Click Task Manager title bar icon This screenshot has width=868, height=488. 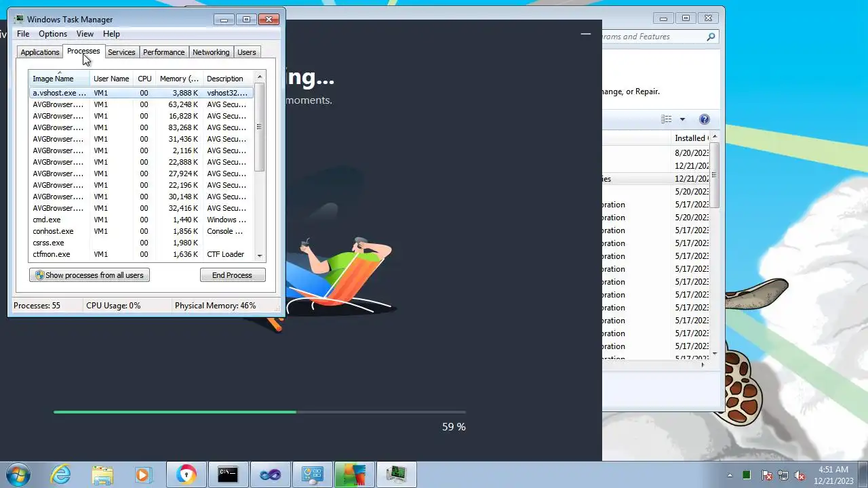pyautogui.click(x=19, y=19)
